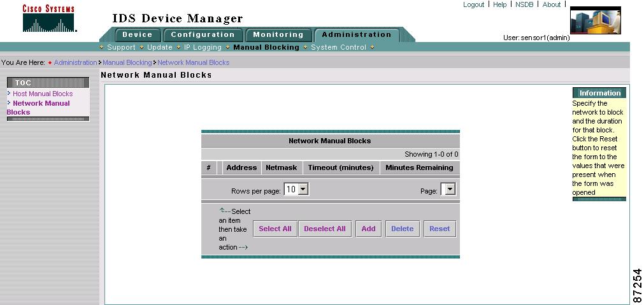Screen dimensions: 644x305
Task: Click the Address column header
Action: [x=241, y=167]
